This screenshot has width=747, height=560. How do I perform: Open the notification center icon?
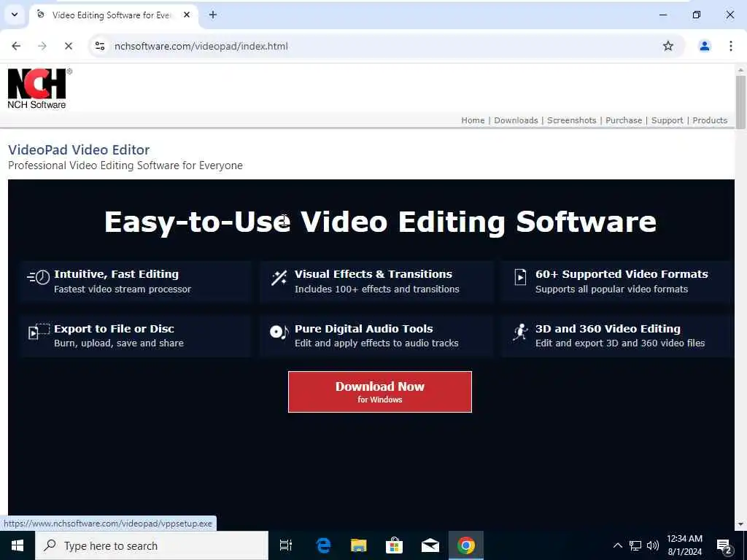[724, 545]
